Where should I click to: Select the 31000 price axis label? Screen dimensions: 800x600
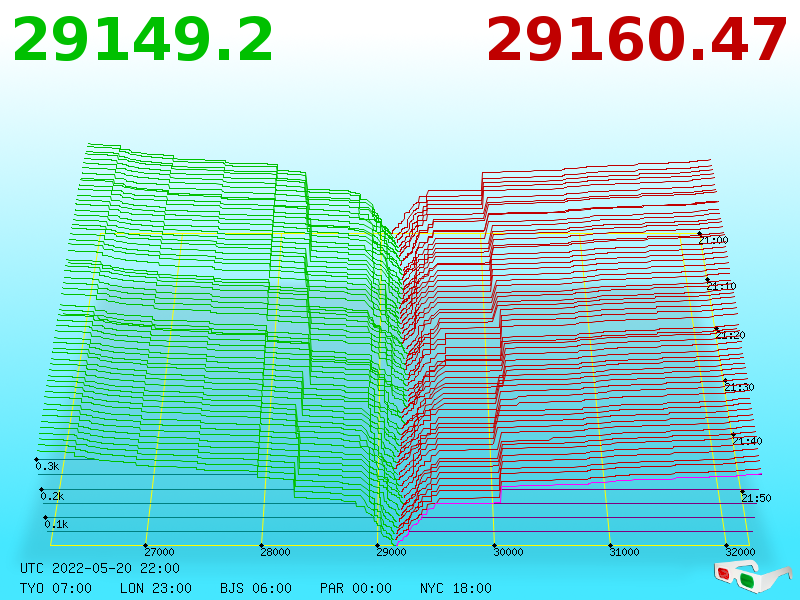pyautogui.click(x=624, y=552)
